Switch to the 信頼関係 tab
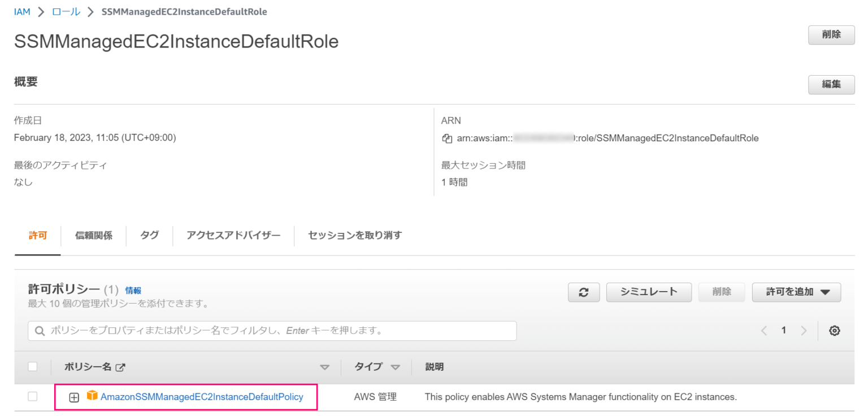The image size is (868, 416). (x=93, y=236)
